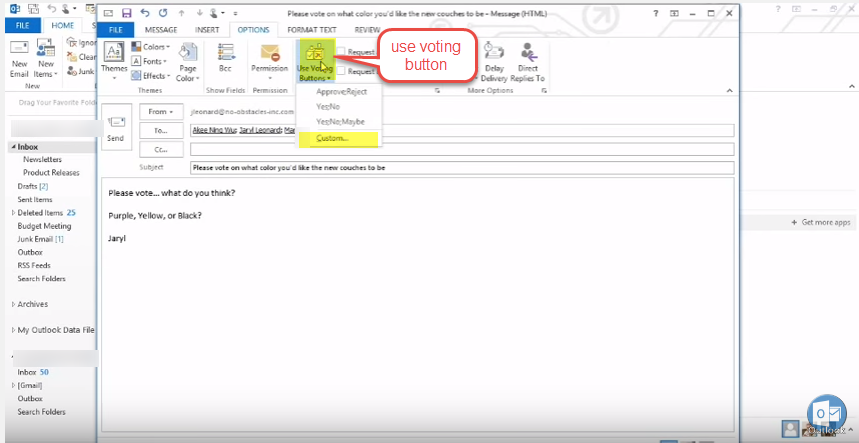Expand the Archives folder group
Image resolution: width=859 pixels, height=443 pixels.
point(14,304)
